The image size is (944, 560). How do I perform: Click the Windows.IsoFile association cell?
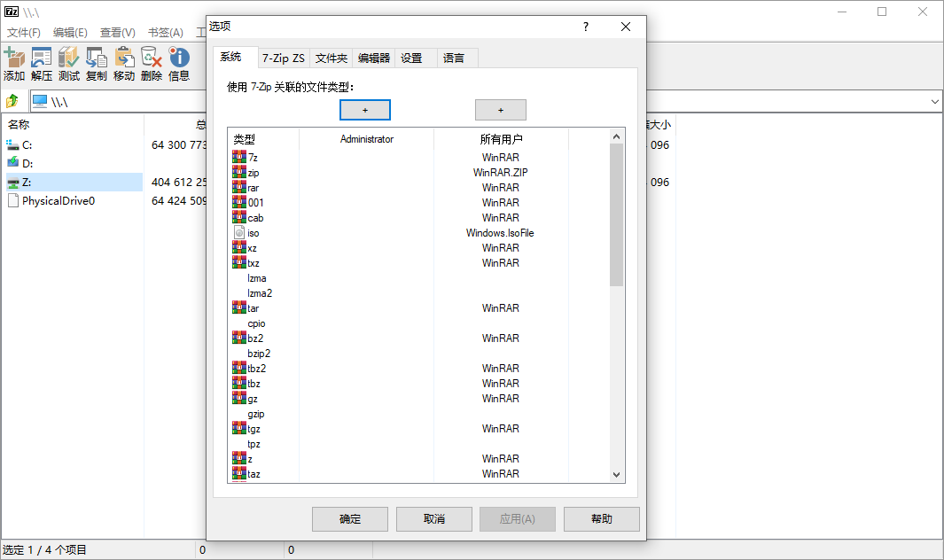coord(500,232)
